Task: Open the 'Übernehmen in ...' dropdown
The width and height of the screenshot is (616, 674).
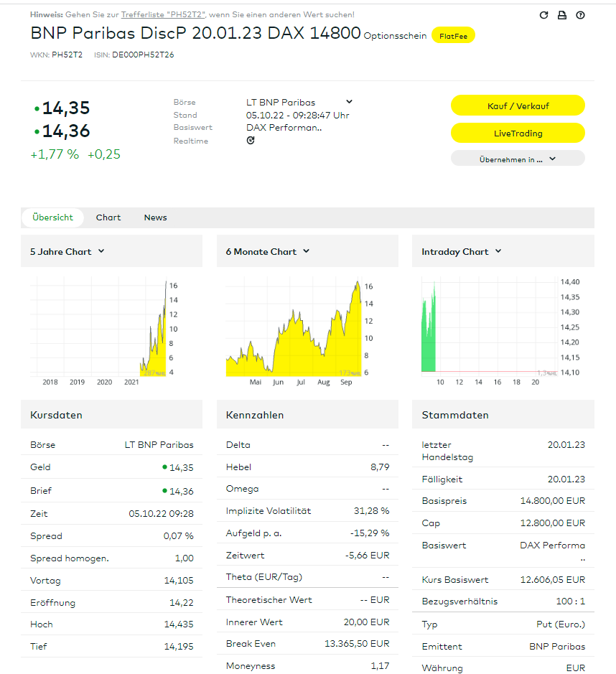Action: pyautogui.click(x=518, y=159)
